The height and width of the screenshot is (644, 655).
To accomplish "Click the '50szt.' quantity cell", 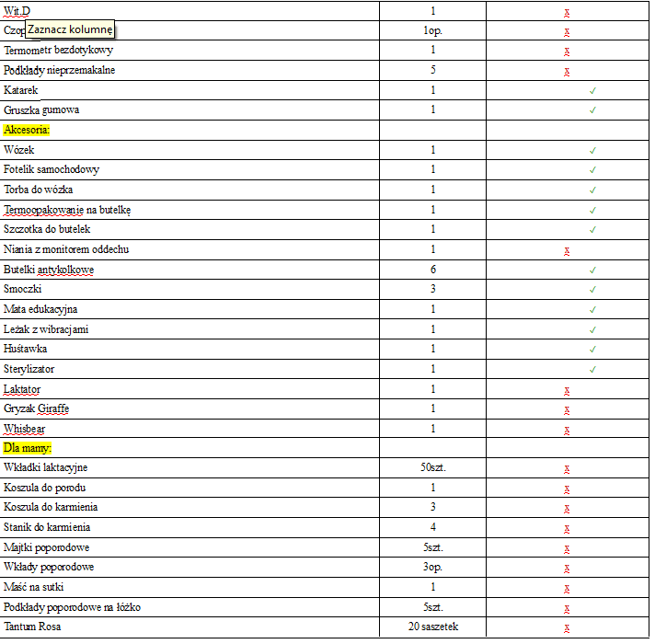I will pyautogui.click(x=432, y=467).
